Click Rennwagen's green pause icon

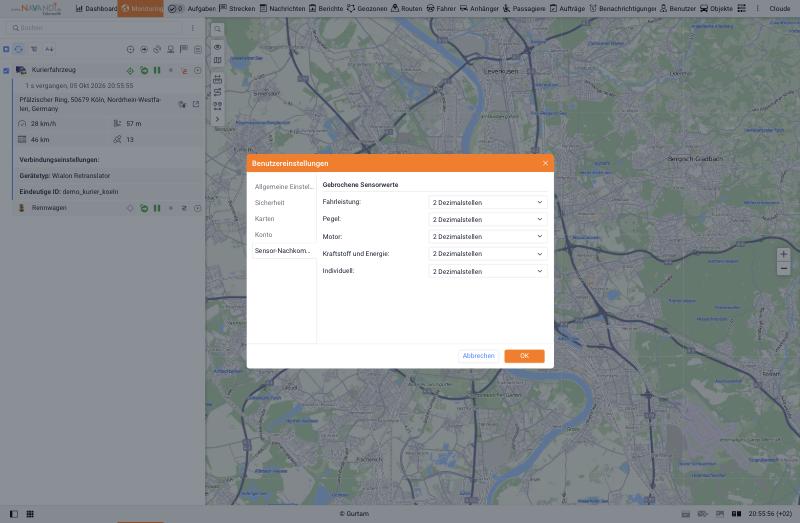157,208
